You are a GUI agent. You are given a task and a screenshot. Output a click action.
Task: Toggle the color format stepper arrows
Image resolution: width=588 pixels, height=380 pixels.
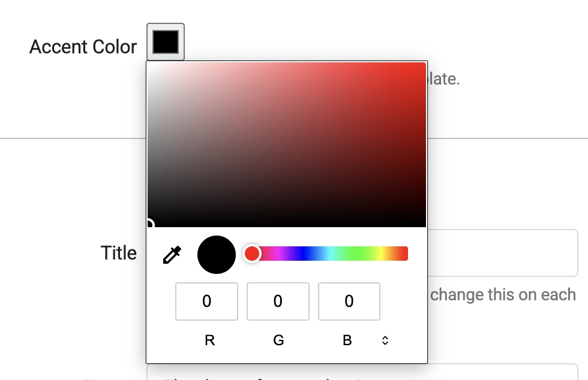point(384,340)
